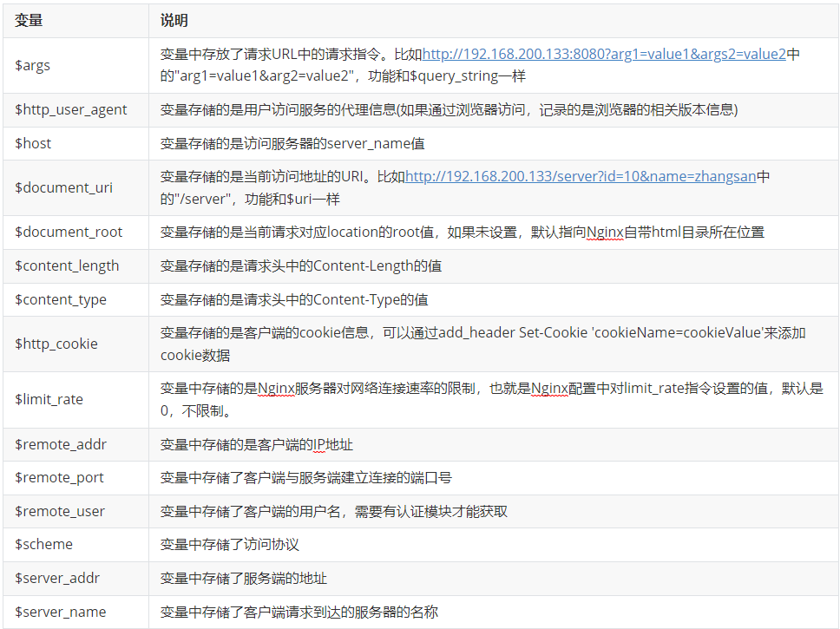Viewport: 840px width, 629px height.
Task: Click the 说明 column header
Action: tap(174, 20)
